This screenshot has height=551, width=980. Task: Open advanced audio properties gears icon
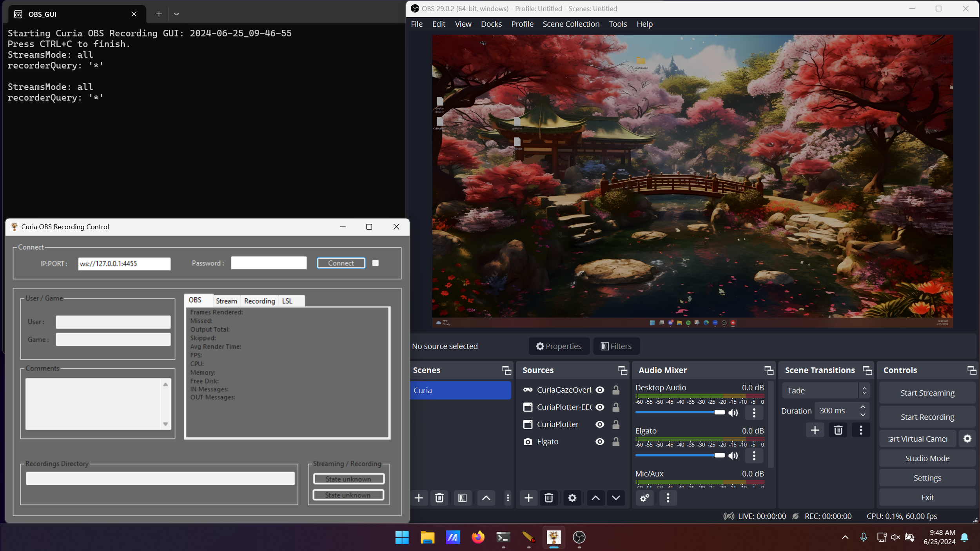click(644, 498)
